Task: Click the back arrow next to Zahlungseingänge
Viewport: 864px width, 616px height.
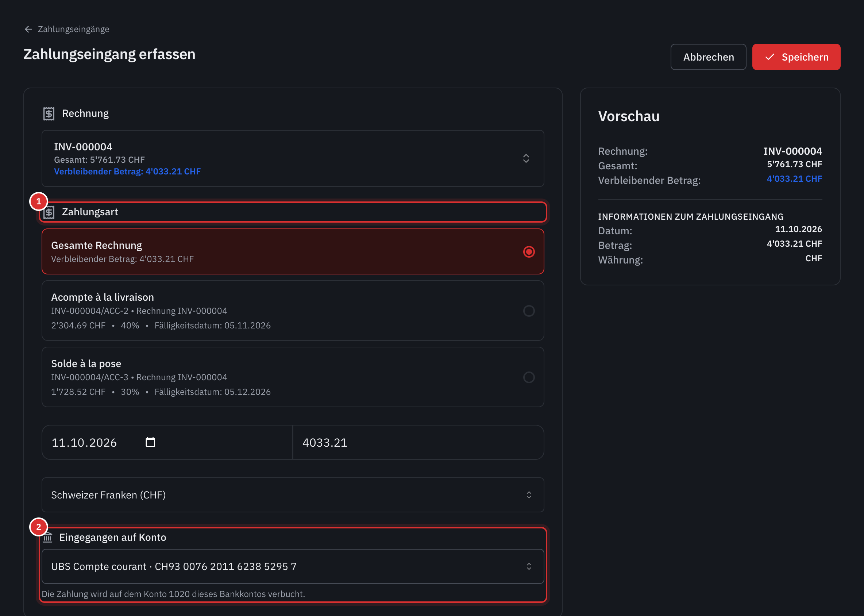Action: coord(28,29)
